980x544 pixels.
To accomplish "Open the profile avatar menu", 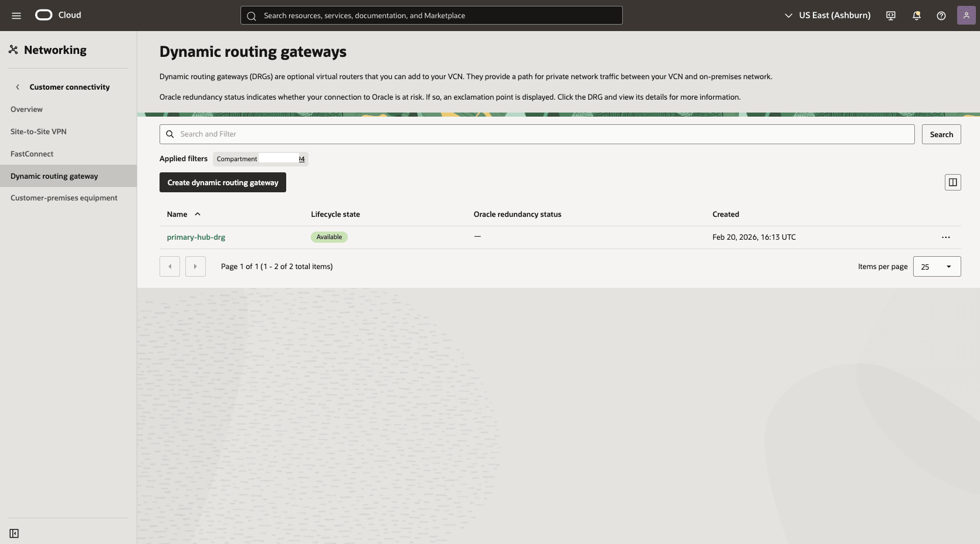I will [x=967, y=15].
